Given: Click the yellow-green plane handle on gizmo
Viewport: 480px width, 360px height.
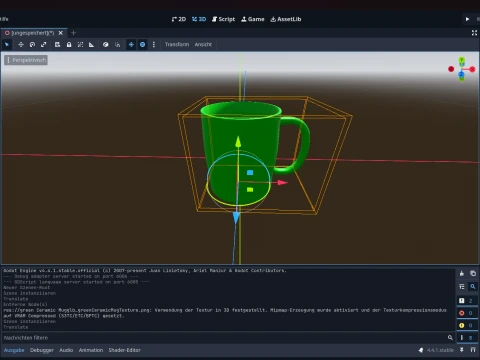Looking at the screenshot, I should point(250,190).
